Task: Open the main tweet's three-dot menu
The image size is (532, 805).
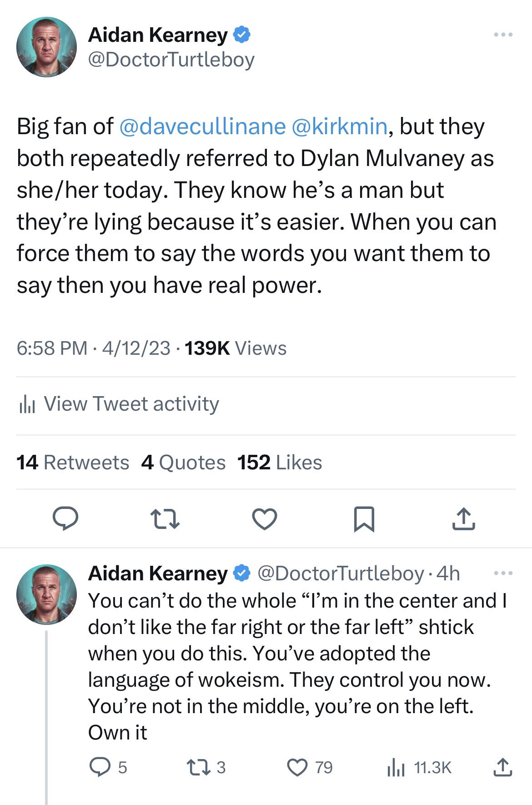Action: click(x=504, y=35)
